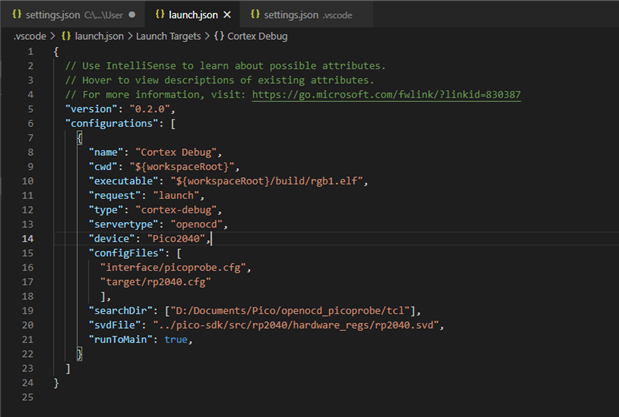
Task: Click the JSON icon on the User settings.json tab
Action: click(x=18, y=14)
